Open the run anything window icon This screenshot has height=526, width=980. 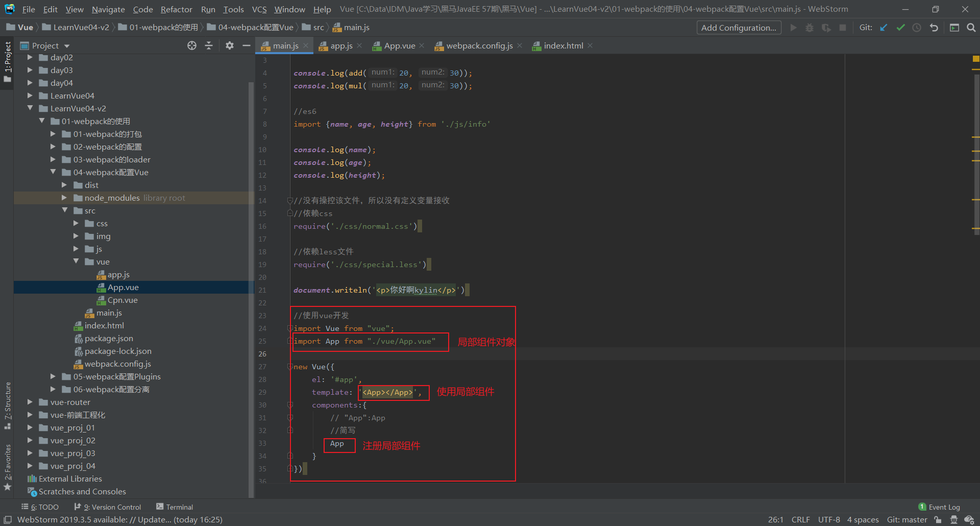(x=954, y=28)
